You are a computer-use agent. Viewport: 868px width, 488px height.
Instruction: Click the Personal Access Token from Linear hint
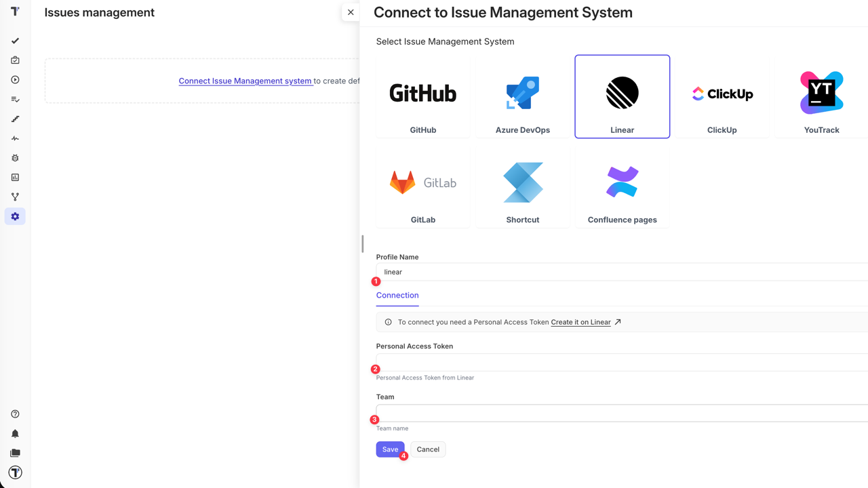tap(425, 378)
